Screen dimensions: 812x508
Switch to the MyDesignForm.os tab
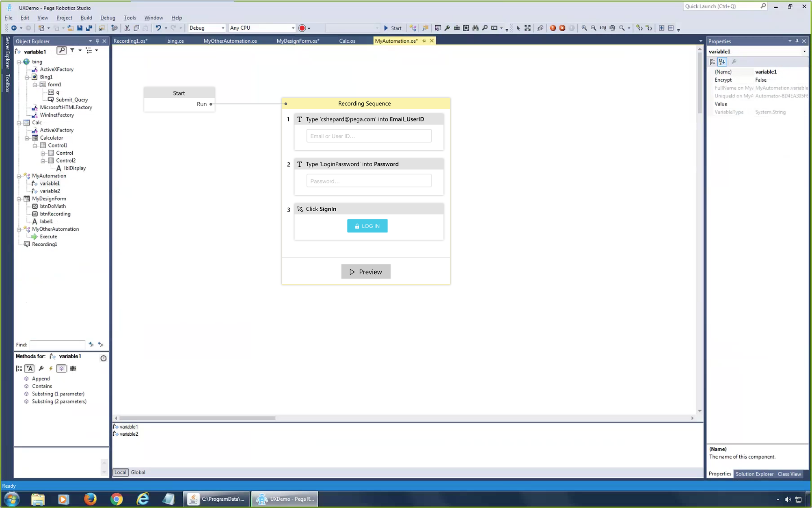click(298, 41)
